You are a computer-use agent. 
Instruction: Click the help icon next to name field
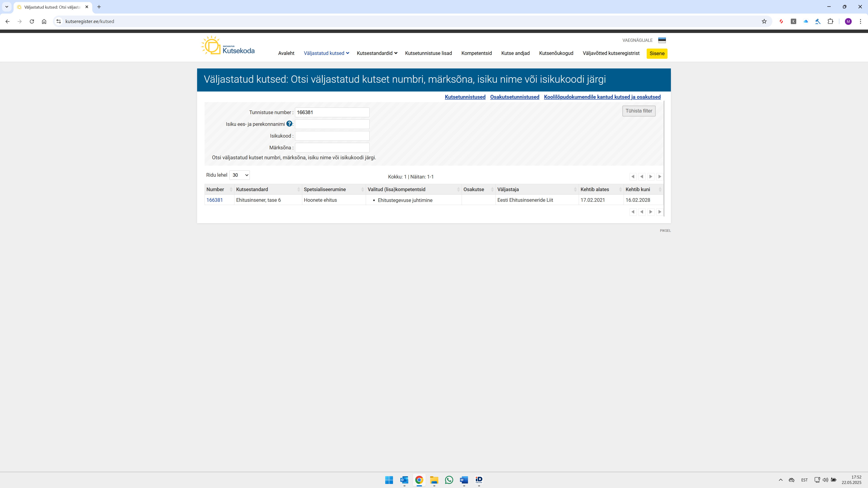point(289,124)
